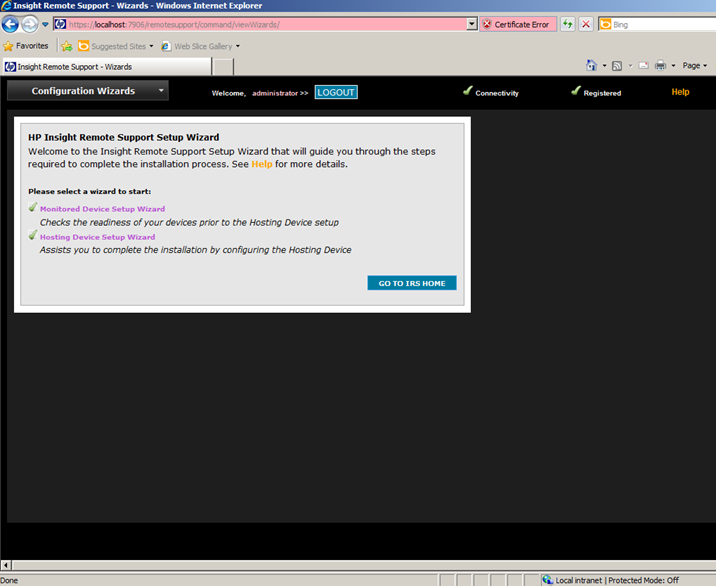
Task: Click the Connectivity status label
Action: point(497,93)
